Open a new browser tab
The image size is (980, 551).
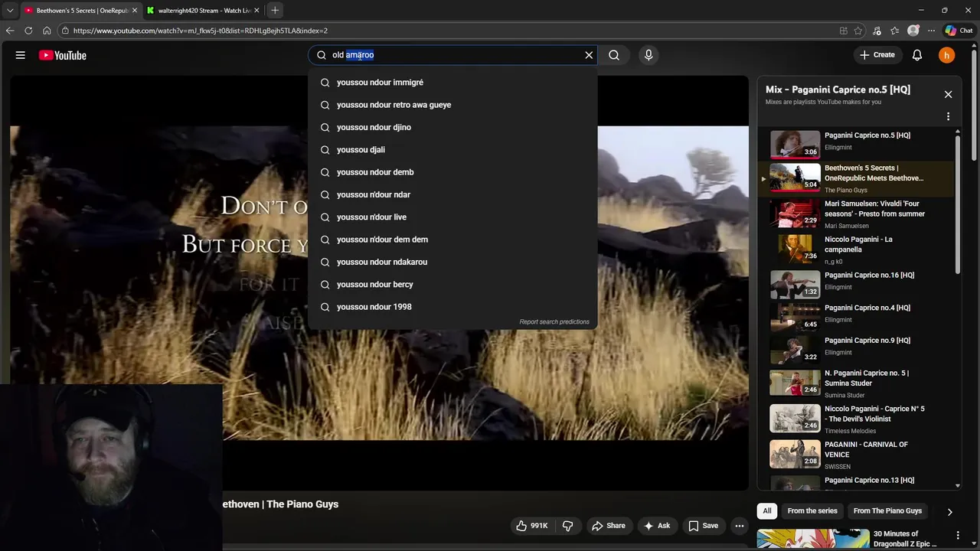coord(275,10)
